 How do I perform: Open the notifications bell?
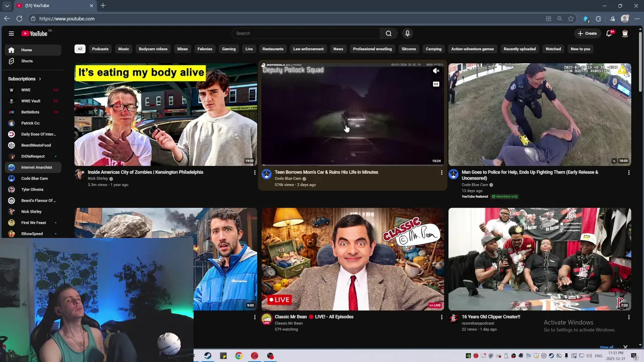pos(609,34)
